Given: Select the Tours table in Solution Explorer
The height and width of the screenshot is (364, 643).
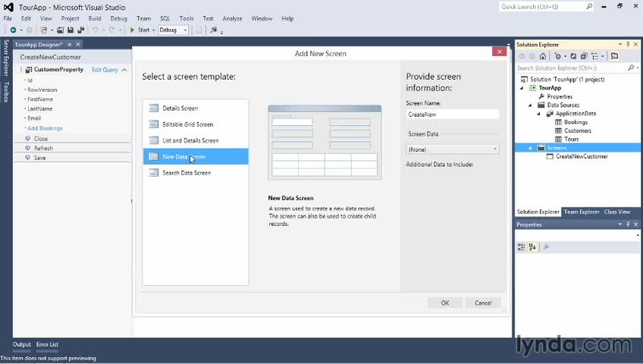Looking at the screenshot, I should point(571,140).
